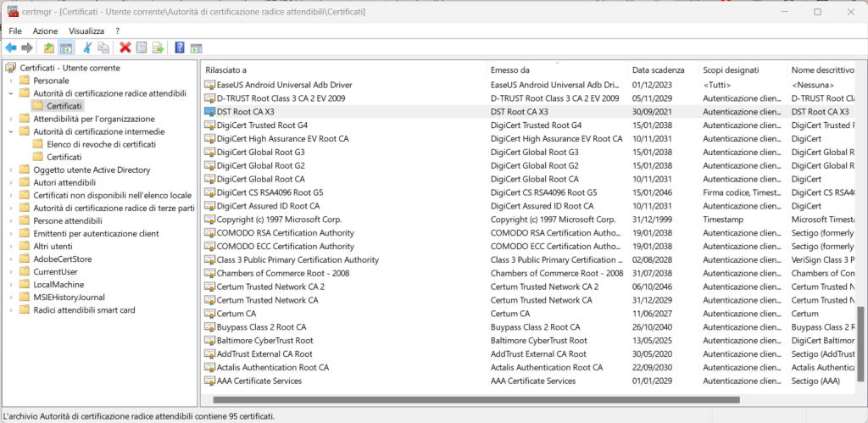Click Firma codice, Timest... purpose cell
Viewport: 868px width, 423px height.
(741, 192)
